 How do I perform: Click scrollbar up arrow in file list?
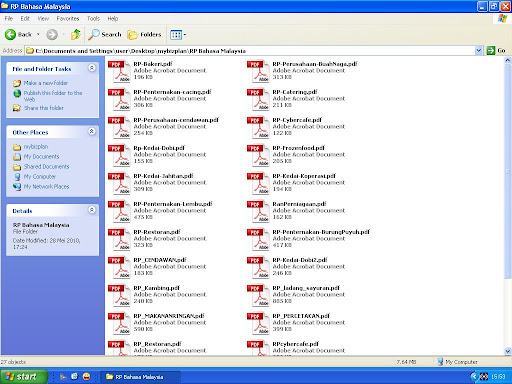point(508,60)
